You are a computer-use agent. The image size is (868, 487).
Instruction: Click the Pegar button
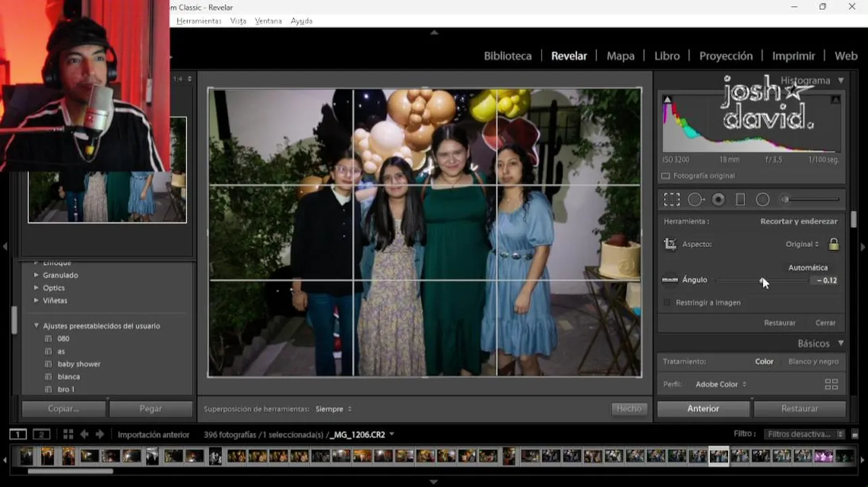coord(151,409)
